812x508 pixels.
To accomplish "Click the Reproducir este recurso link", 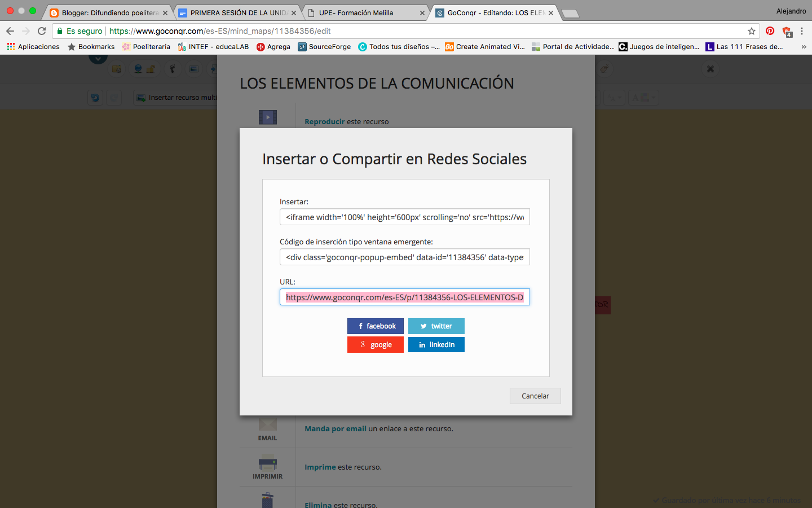I will click(346, 121).
